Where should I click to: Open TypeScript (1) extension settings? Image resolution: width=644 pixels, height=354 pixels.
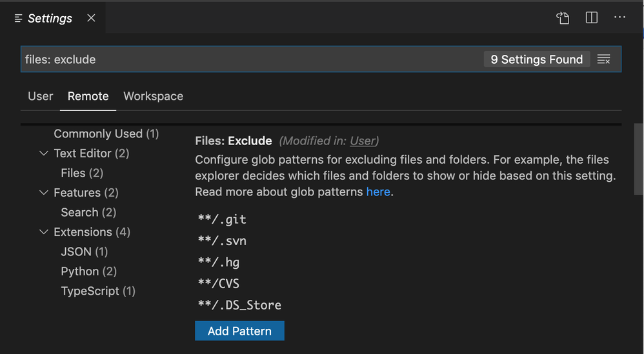(97, 291)
